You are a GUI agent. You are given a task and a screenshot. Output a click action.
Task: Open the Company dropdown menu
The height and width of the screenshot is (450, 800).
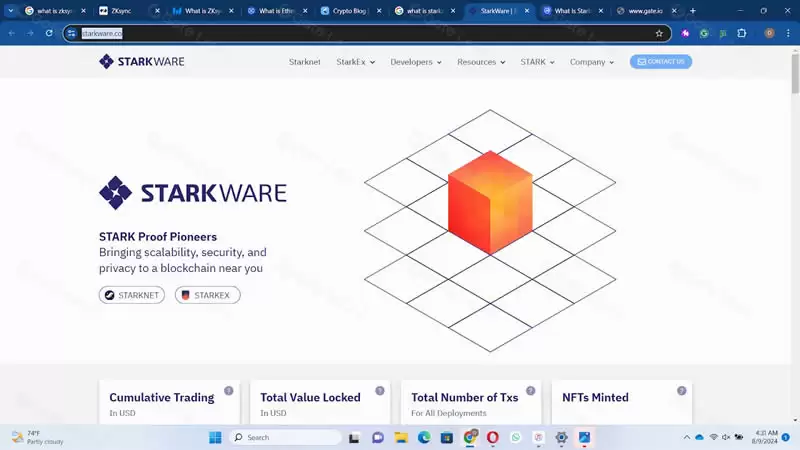[592, 62]
